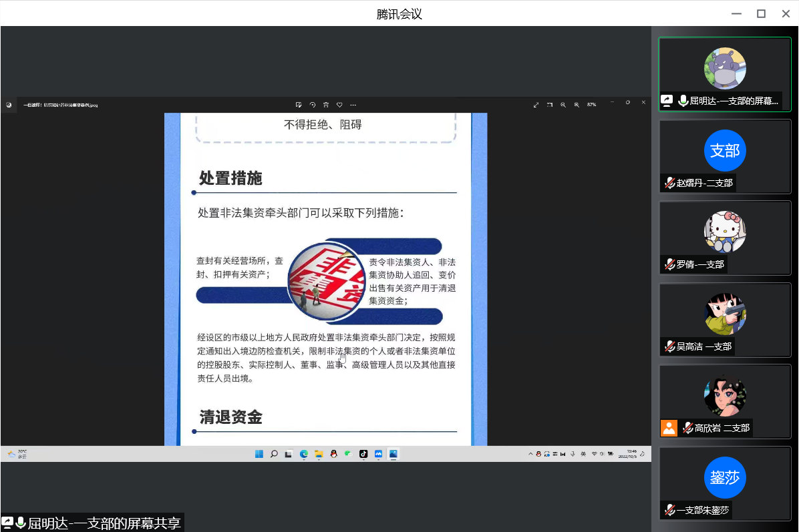The width and height of the screenshot is (799, 532).
Task: Click the zoom out magnifier icon
Action: [x=563, y=105]
